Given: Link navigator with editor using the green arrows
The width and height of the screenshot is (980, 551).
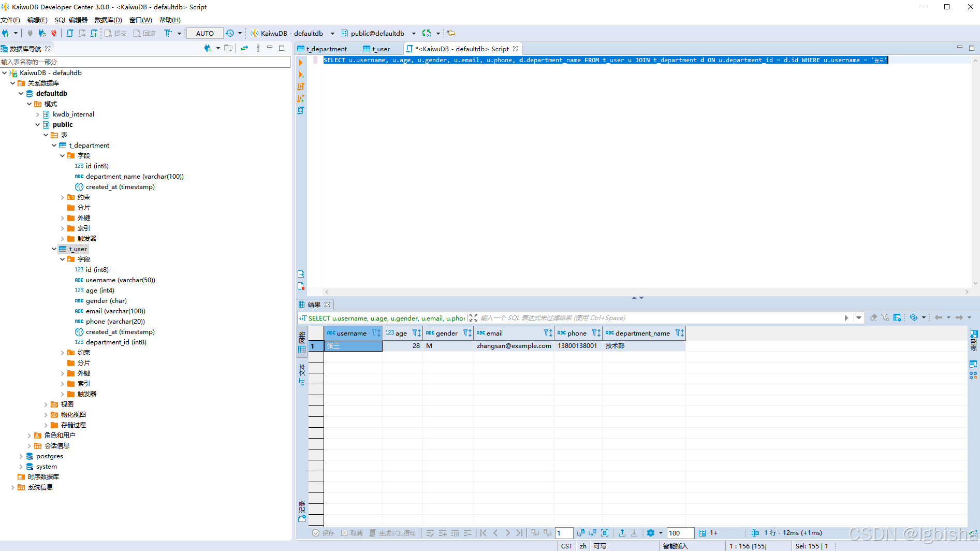Looking at the screenshot, I should click(244, 48).
